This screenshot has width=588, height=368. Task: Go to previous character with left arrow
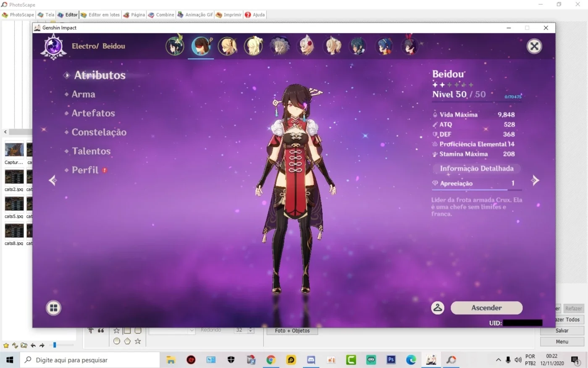(x=53, y=180)
